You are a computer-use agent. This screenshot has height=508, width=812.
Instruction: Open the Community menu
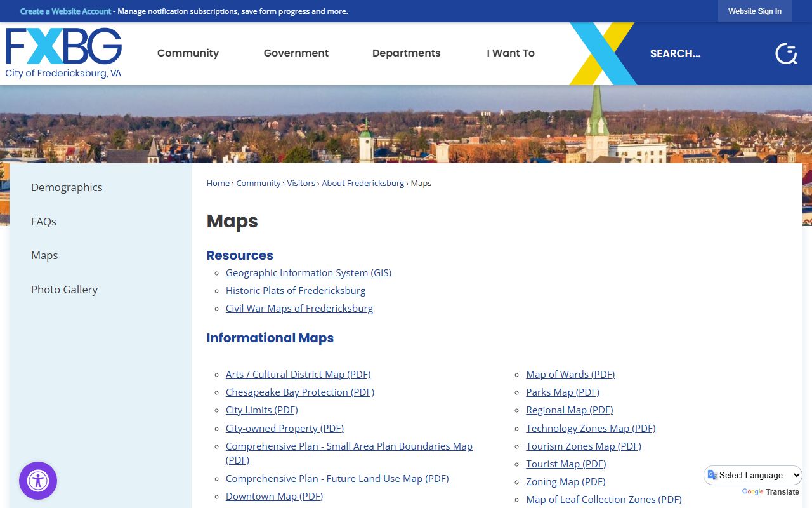pyautogui.click(x=188, y=53)
